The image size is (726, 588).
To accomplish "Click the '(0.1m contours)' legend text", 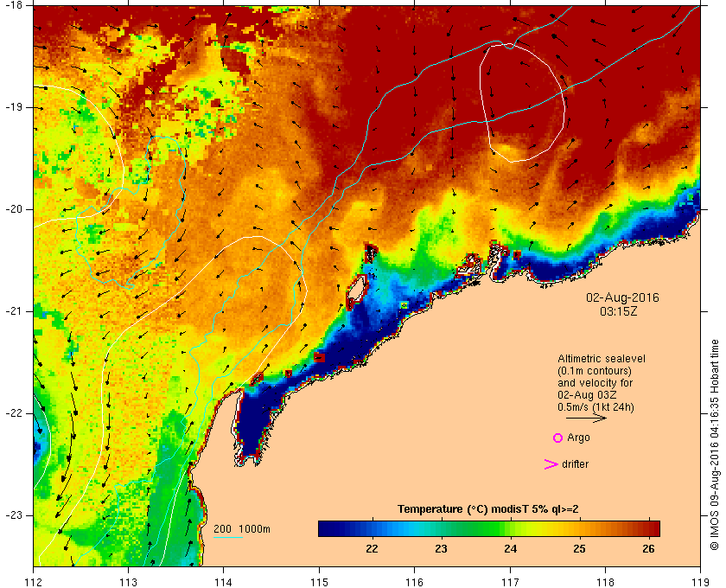I will point(595,371).
